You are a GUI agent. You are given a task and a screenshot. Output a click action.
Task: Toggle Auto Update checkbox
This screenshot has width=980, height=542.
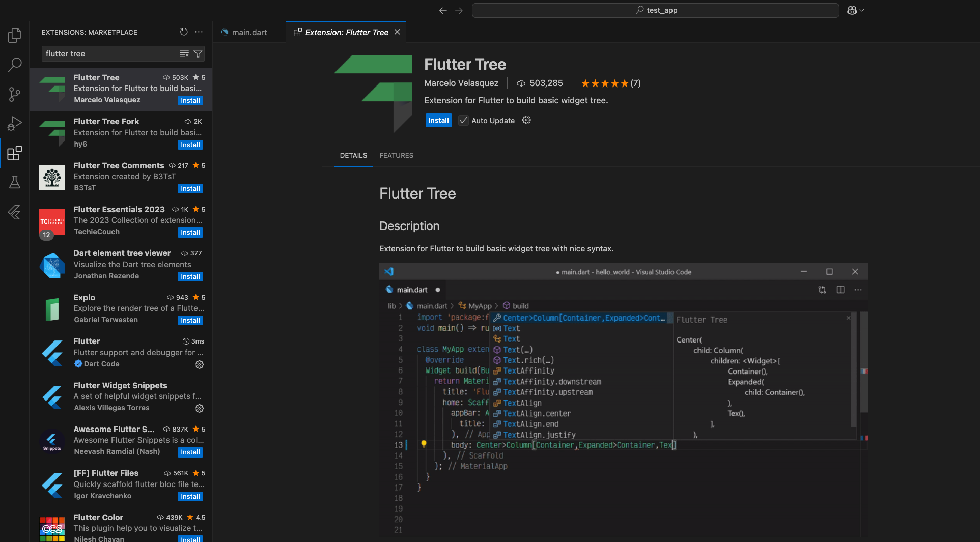(463, 121)
